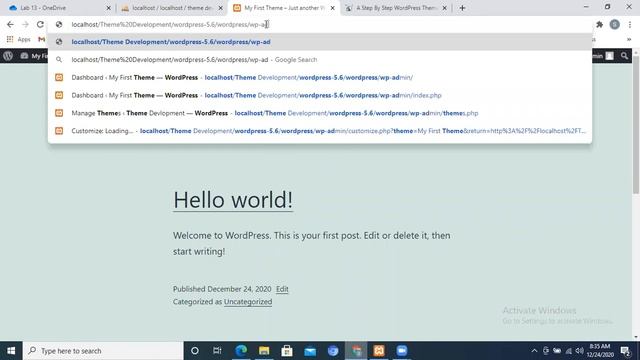Open the Mail app from the taskbar
Image resolution: width=640 pixels, height=360 pixels.
[310, 351]
